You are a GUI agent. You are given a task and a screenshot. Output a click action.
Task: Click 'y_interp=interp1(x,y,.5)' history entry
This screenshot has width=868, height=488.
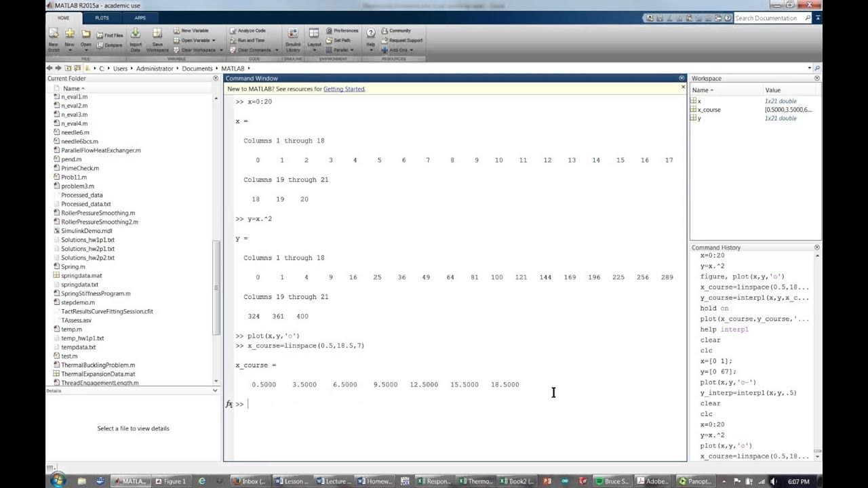(749, 392)
